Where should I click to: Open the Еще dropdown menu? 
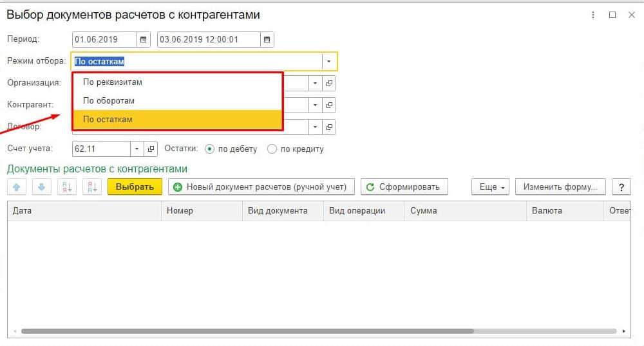point(490,187)
